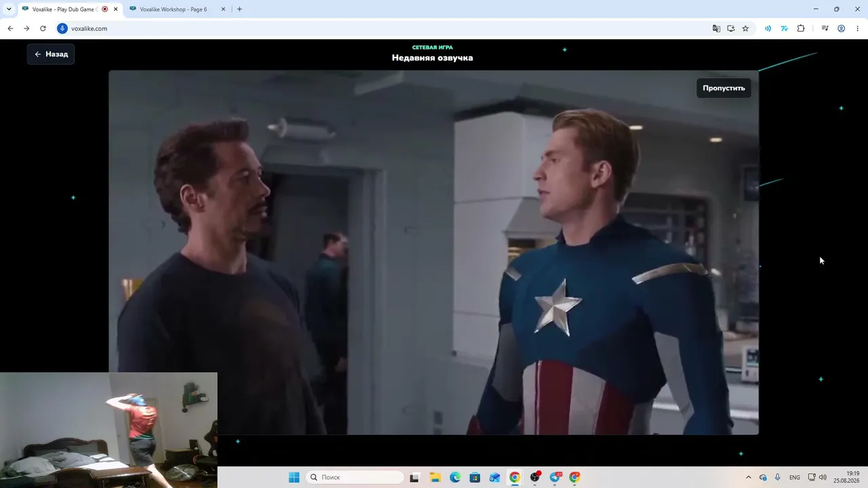This screenshot has width=868, height=488.
Task: Switch to the active Chrome taskbar icon
Action: pyautogui.click(x=515, y=477)
